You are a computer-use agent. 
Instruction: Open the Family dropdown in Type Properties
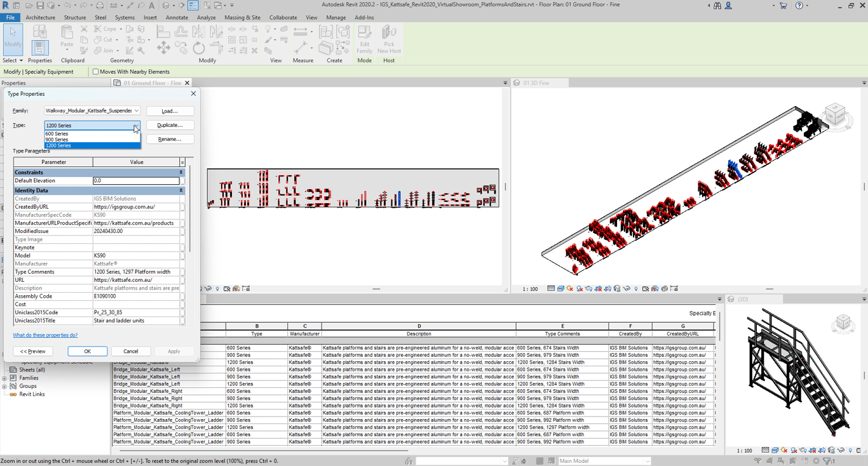136,111
